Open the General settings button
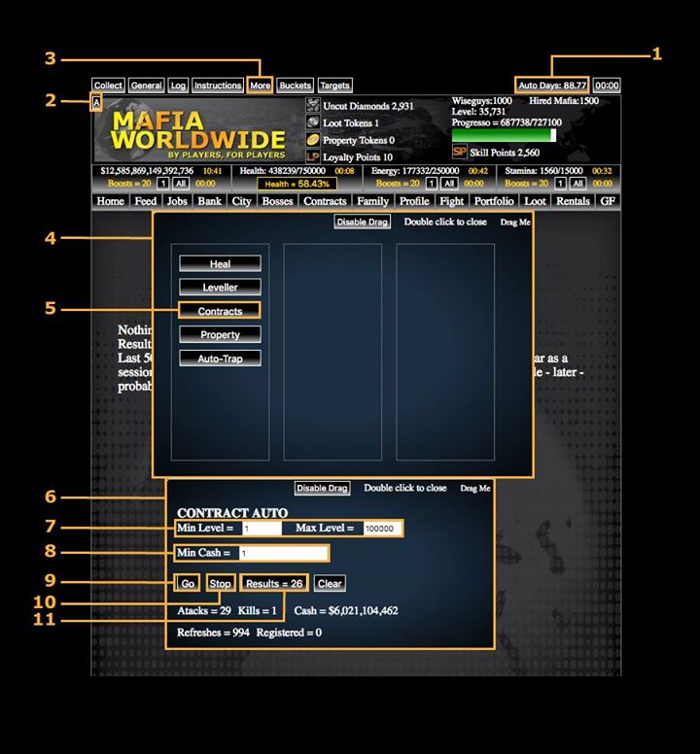700x754 pixels. point(146,86)
